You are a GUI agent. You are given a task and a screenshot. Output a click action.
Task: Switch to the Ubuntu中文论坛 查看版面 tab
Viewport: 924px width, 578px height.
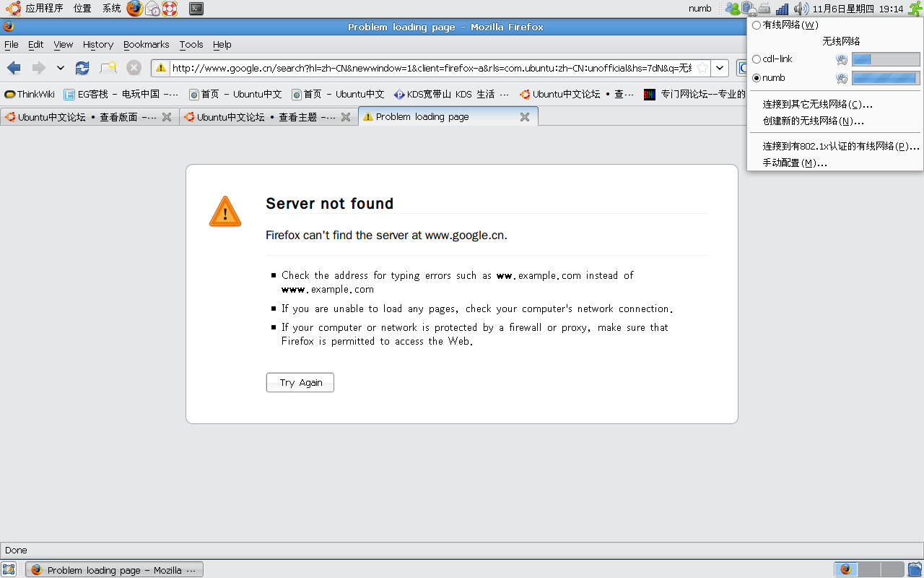pos(89,117)
